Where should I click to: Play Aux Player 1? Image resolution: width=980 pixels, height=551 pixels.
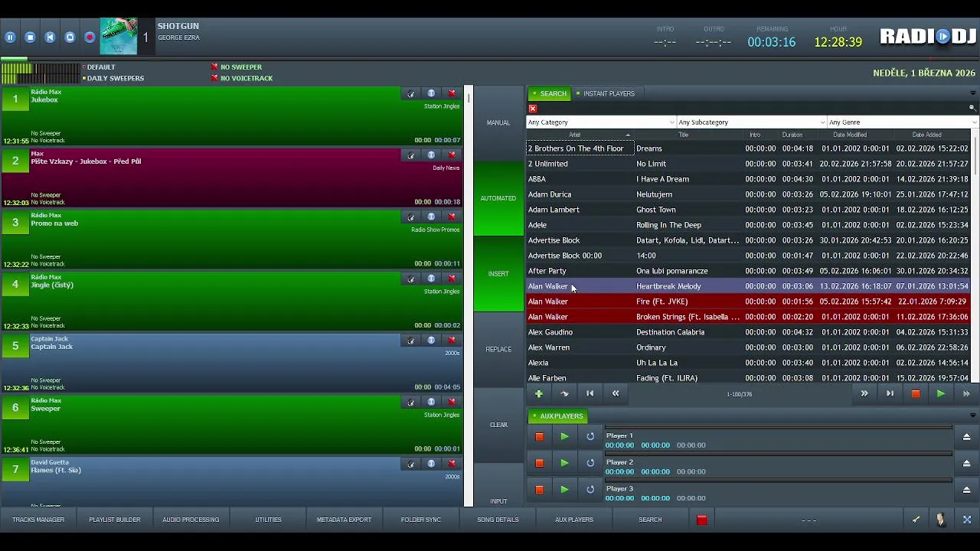point(564,437)
